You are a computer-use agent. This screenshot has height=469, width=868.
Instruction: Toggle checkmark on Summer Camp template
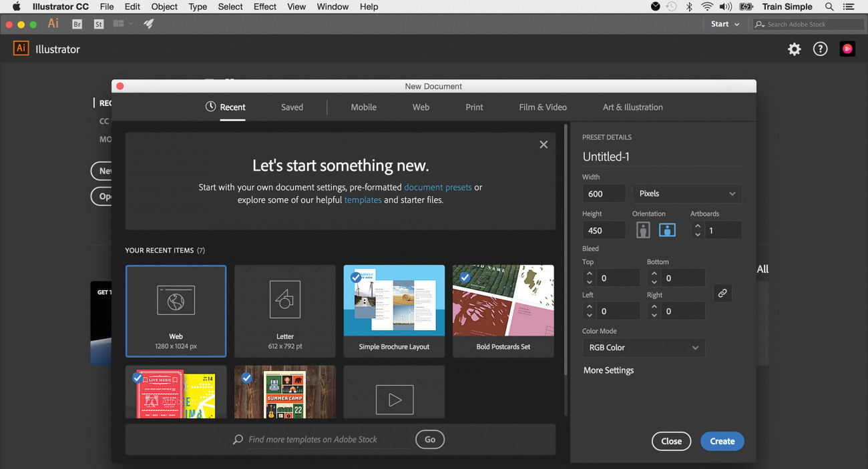coord(246,378)
